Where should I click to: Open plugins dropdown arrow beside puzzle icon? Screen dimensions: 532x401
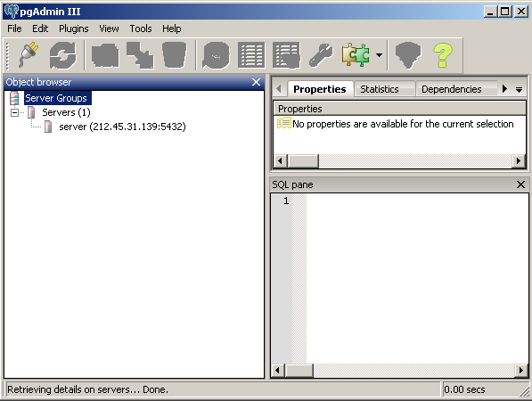pos(379,55)
